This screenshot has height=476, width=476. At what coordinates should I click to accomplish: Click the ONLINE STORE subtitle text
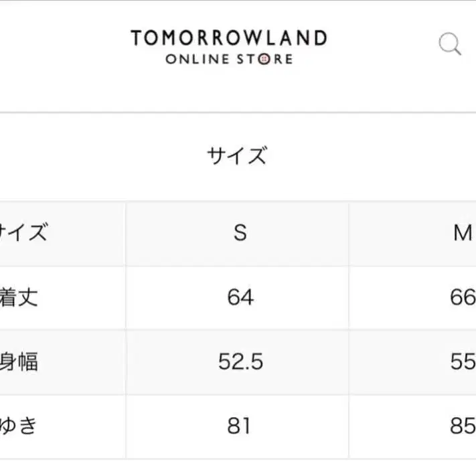pyautogui.click(x=229, y=59)
